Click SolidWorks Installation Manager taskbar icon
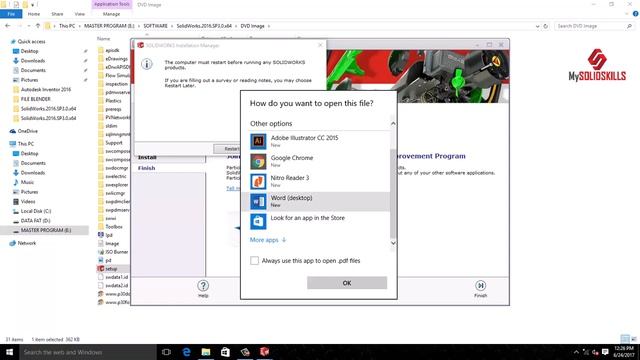Screen dimensions: 640x360 (264, 352)
